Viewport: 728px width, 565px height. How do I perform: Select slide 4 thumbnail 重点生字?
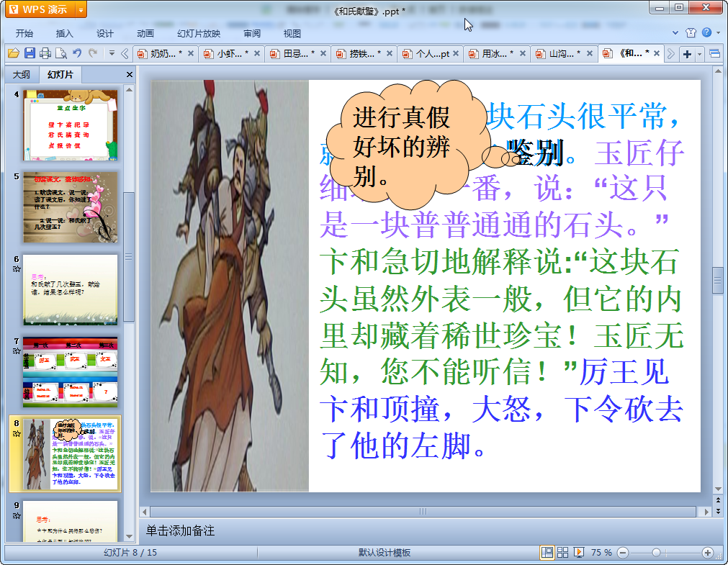[x=70, y=125]
